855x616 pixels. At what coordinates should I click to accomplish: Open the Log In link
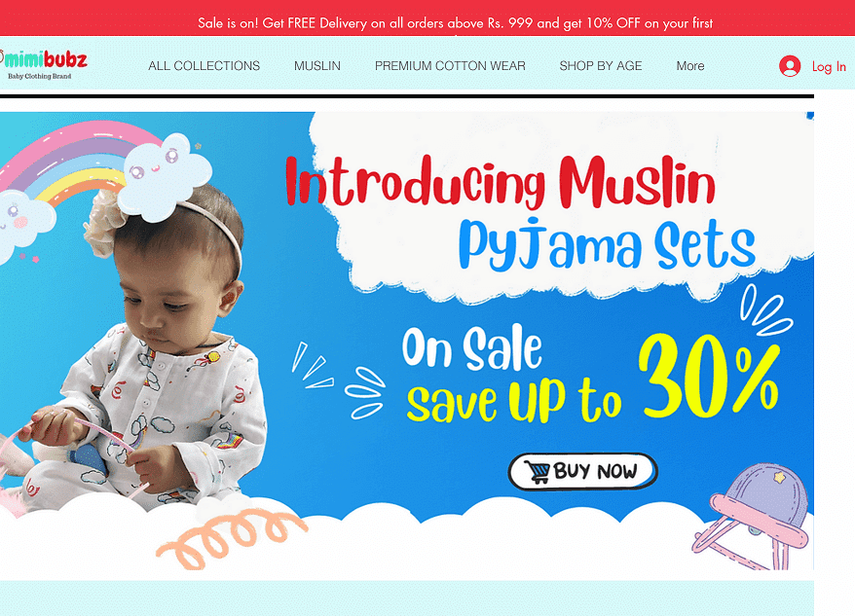(x=829, y=66)
